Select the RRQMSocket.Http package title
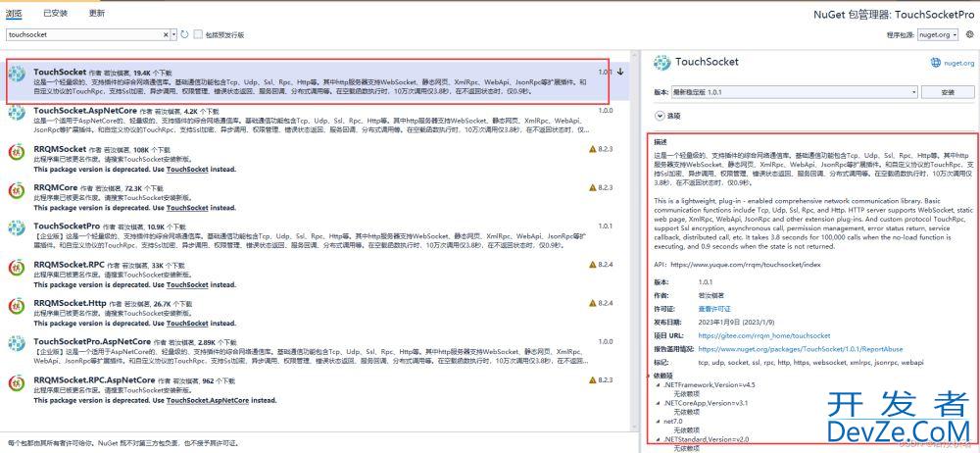This screenshot has width=980, height=453. click(x=71, y=303)
